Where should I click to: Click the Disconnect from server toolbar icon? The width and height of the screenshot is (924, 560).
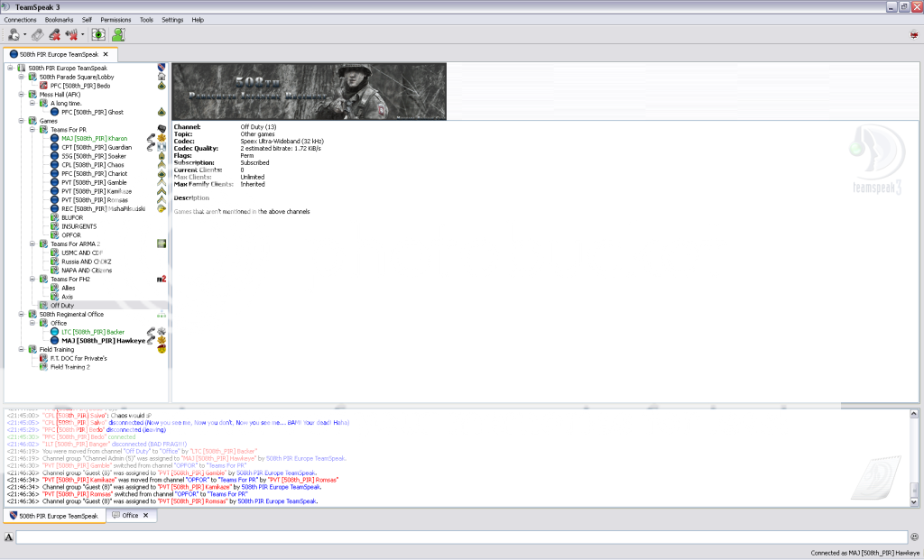(37, 34)
